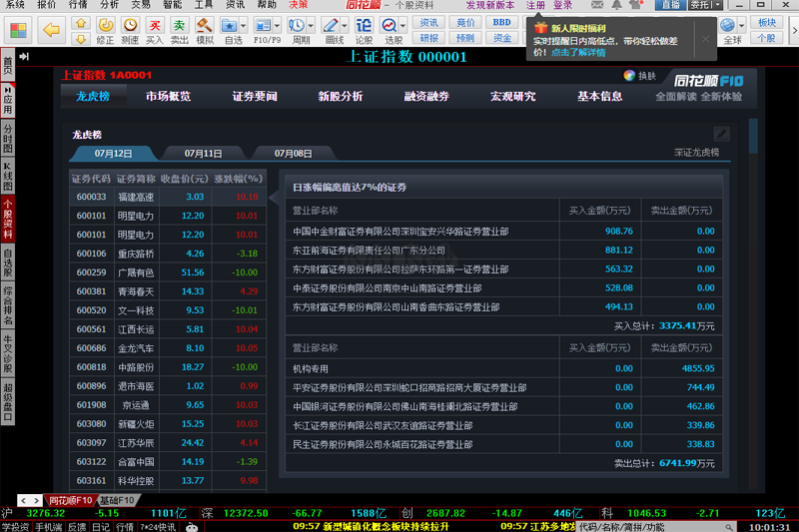Image resolution: width=799 pixels, height=532 pixels.
Task: Click the edit pencil icon in 龙虎榜 panel
Action: 722,134
